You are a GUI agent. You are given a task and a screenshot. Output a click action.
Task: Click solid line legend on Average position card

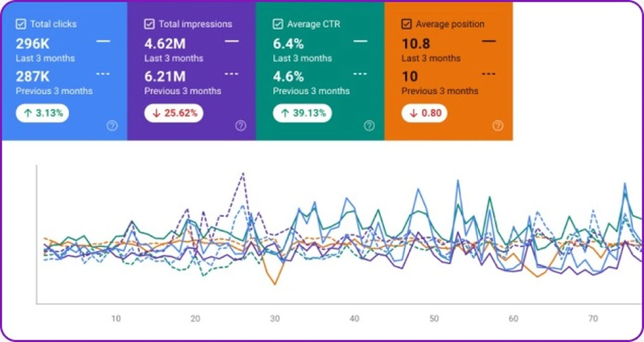click(489, 40)
